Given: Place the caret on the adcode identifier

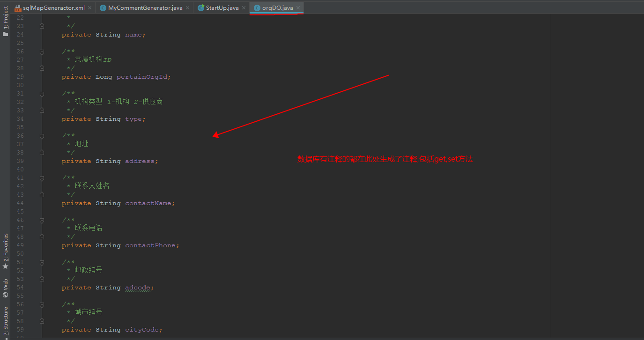Looking at the screenshot, I should click(138, 287).
